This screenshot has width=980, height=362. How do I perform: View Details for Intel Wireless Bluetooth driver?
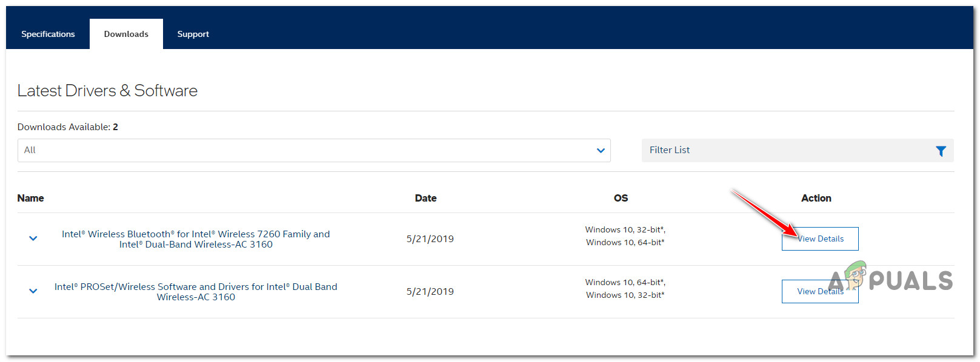(819, 239)
